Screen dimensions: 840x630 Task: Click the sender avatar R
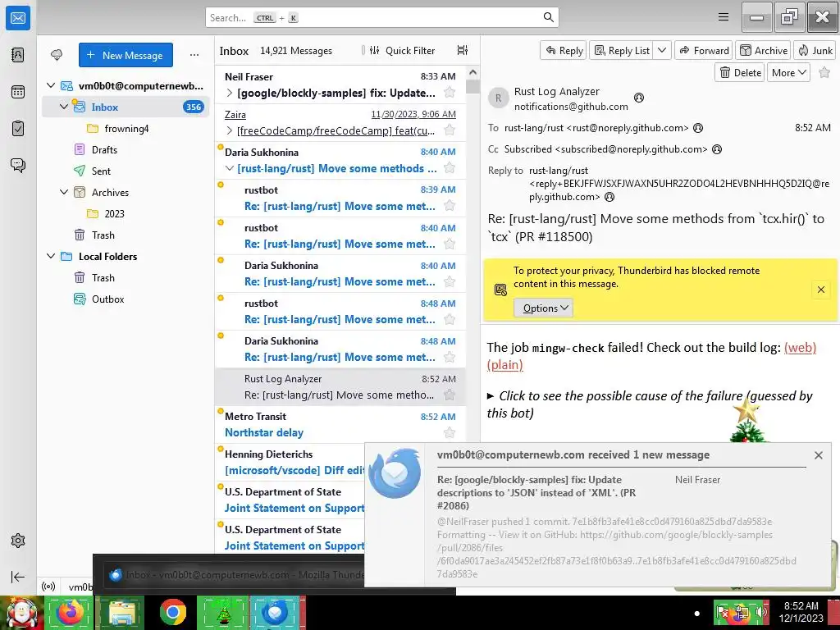[x=498, y=98]
